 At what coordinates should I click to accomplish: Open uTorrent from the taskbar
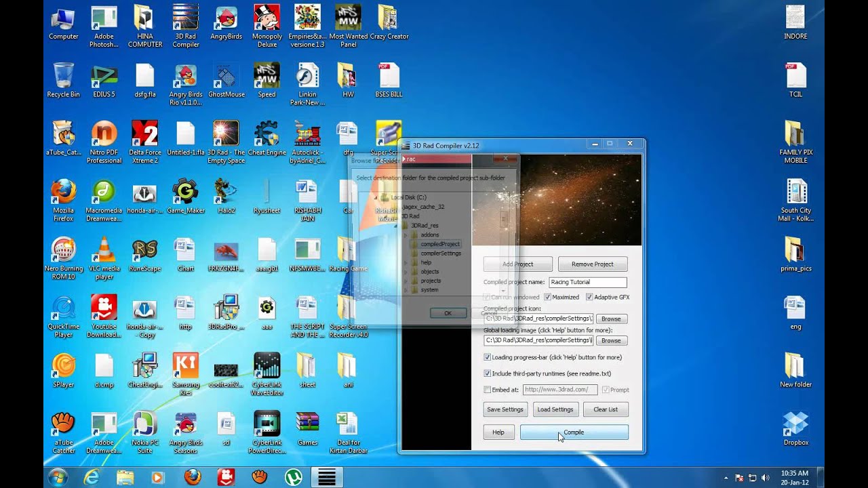(293, 477)
